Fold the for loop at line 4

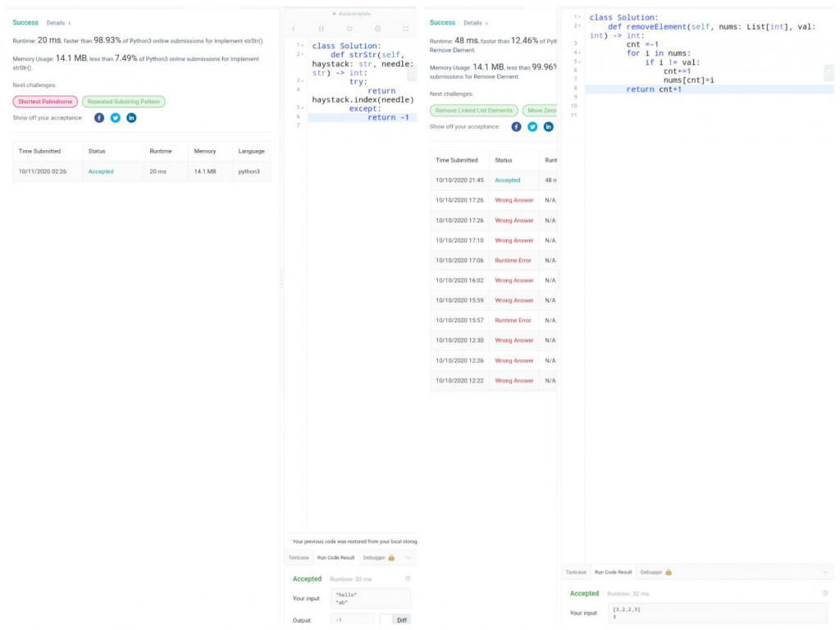580,52
